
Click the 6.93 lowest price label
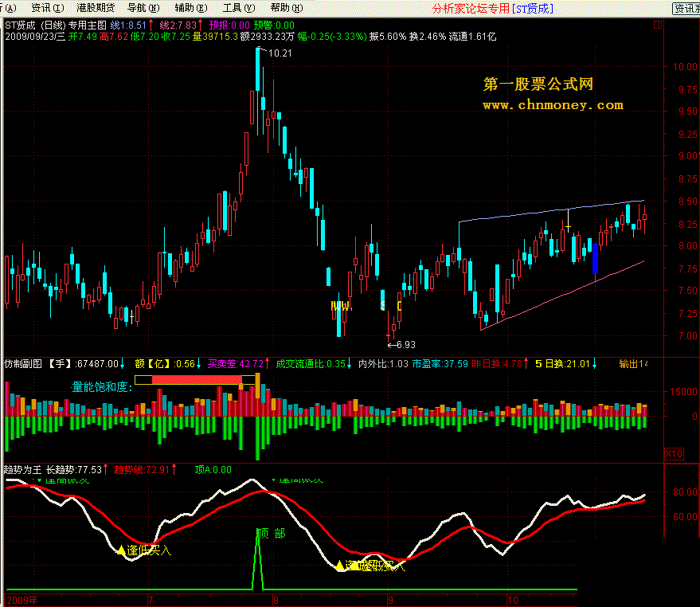(x=406, y=345)
